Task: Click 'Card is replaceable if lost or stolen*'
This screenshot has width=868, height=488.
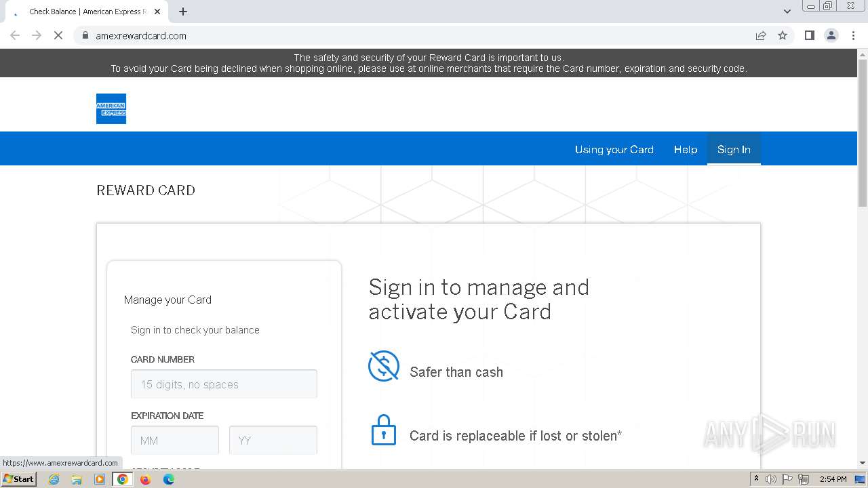Action: point(515,436)
